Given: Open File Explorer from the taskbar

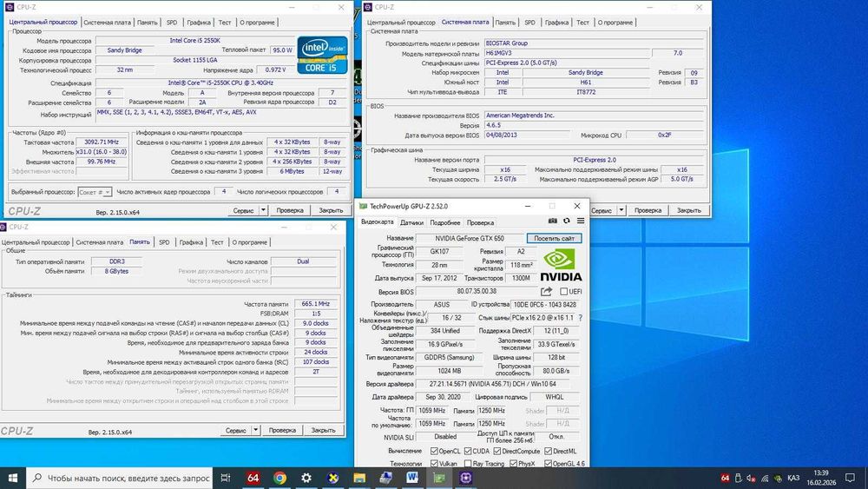Looking at the screenshot, I should 359,478.
